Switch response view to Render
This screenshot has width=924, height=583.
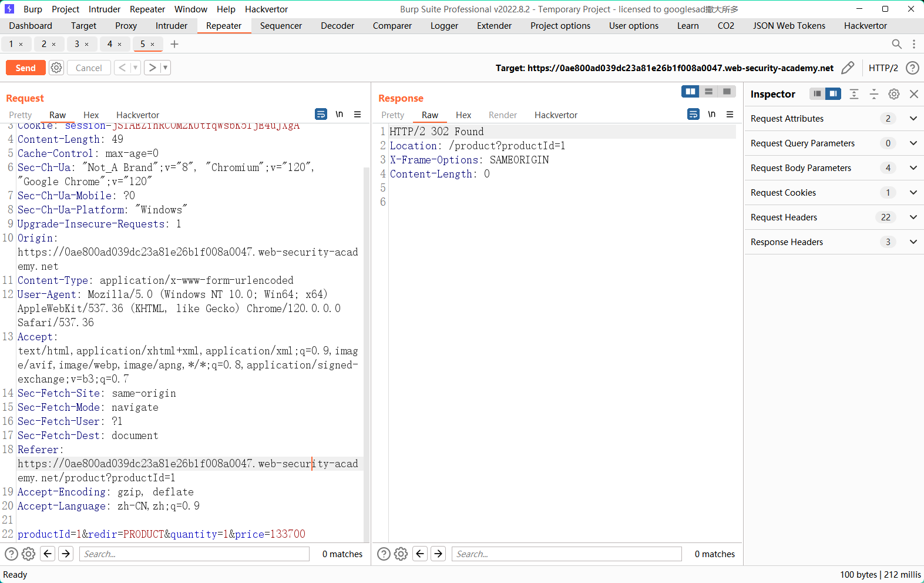click(x=503, y=115)
